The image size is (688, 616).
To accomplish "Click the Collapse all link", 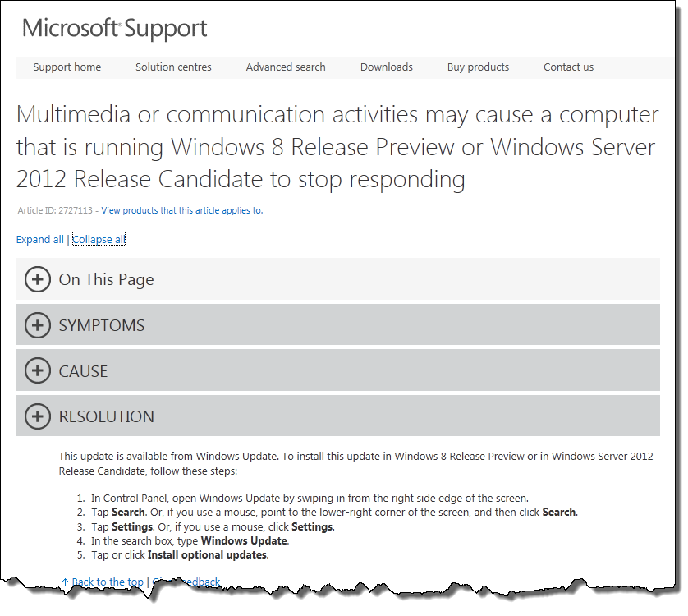I will pos(99,239).
